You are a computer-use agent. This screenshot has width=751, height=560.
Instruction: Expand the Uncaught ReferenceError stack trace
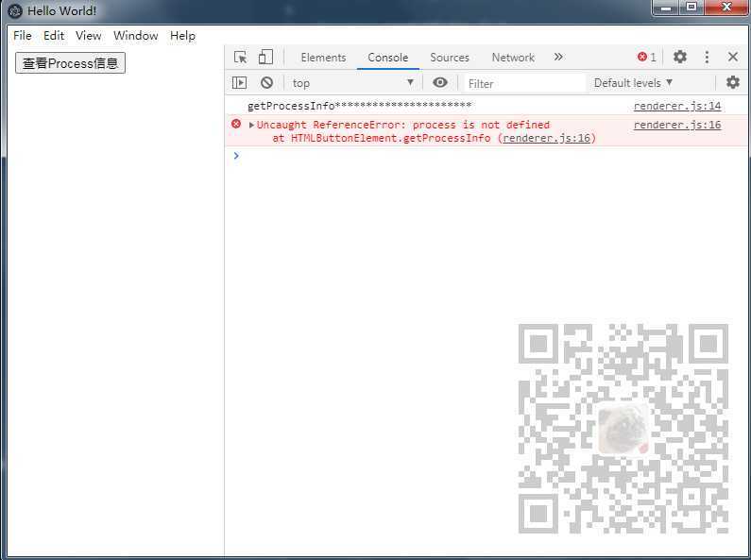[x=251, y=125]
